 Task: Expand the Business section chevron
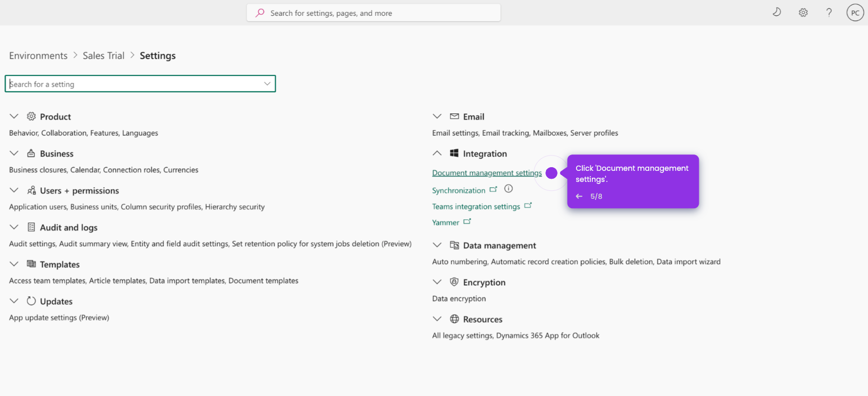click(x=14, y=153)
